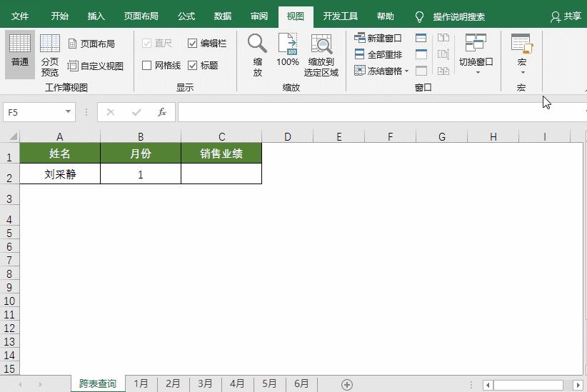Select the 月份 header cell

(x=141, y=153)
